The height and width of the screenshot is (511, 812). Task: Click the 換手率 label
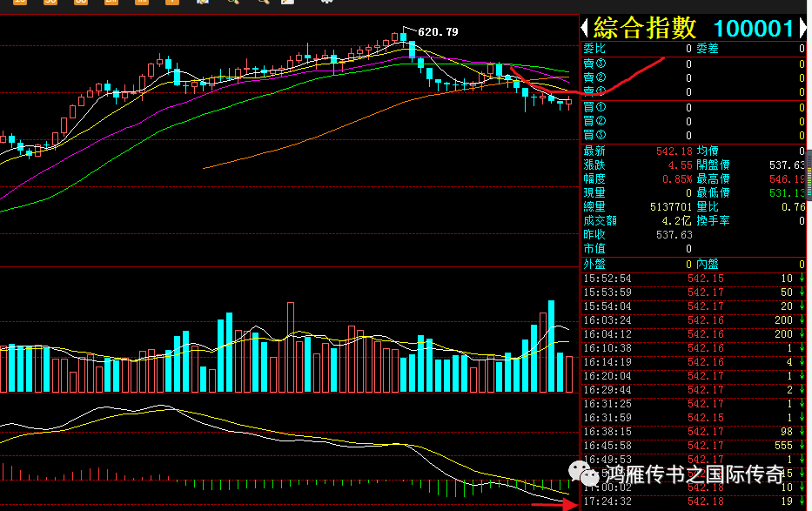coord(713,221)
